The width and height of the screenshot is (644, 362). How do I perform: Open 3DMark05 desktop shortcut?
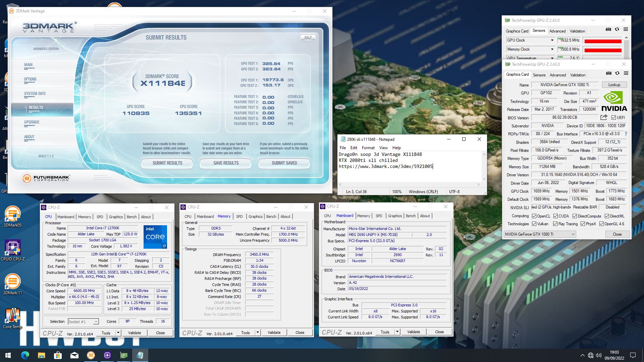[x=12, y=217]
